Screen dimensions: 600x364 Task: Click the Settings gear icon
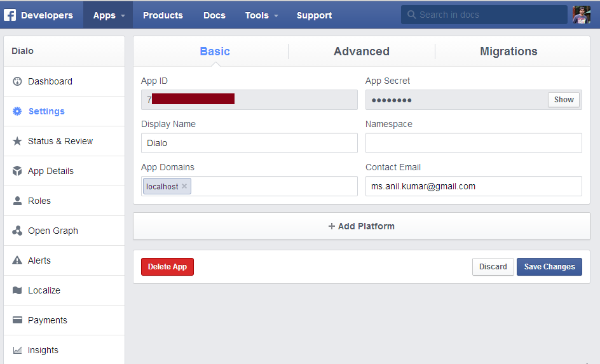[x=17, y=111]
